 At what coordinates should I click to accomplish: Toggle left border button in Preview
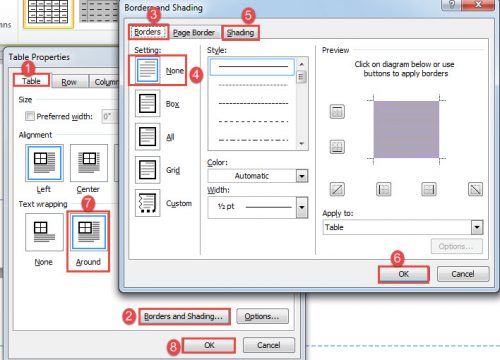pyautogui.click(x=383, y=189)
